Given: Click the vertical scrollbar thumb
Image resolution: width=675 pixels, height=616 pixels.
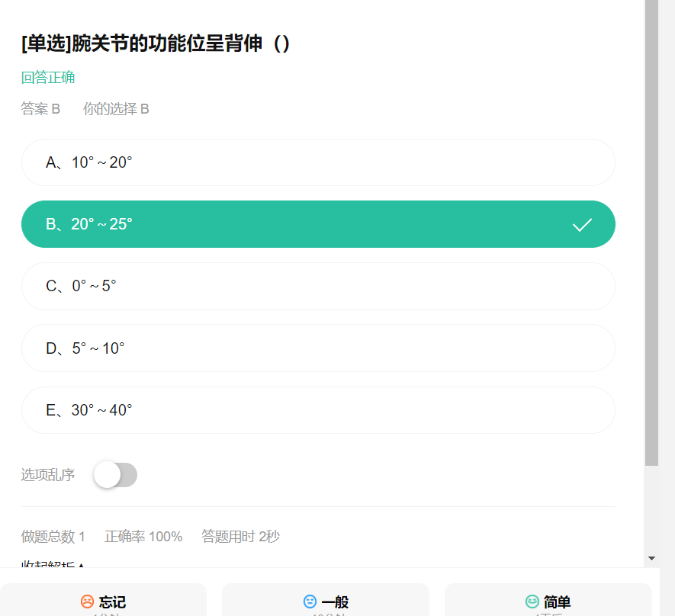Looking at the screenshot, I should tap(652, 233).
